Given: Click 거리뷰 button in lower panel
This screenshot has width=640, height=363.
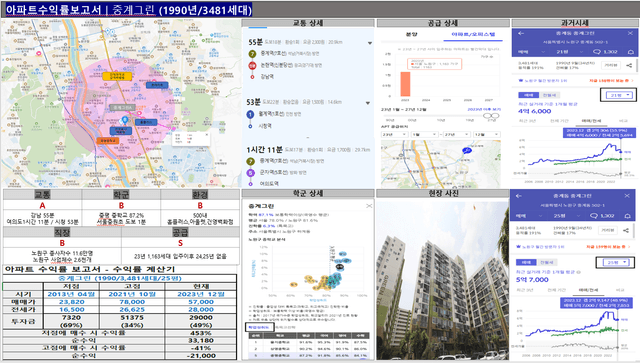Looking at the screenshot, I should [608, 231].
